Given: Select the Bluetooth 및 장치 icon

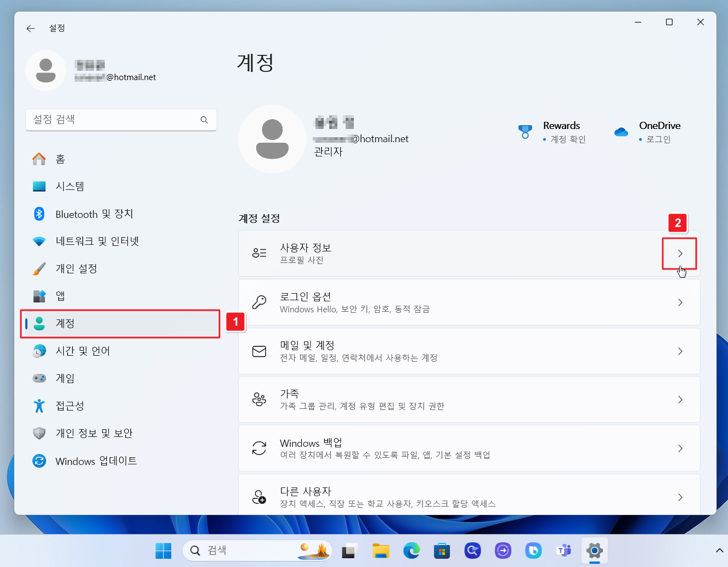Looking at the screenshot, I should (39, 214).
